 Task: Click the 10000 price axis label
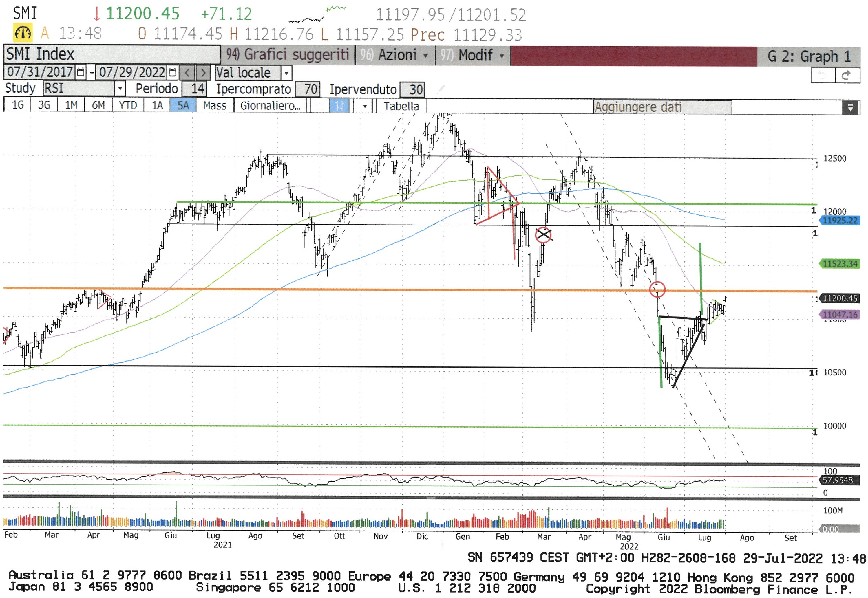tap(835, 426)
